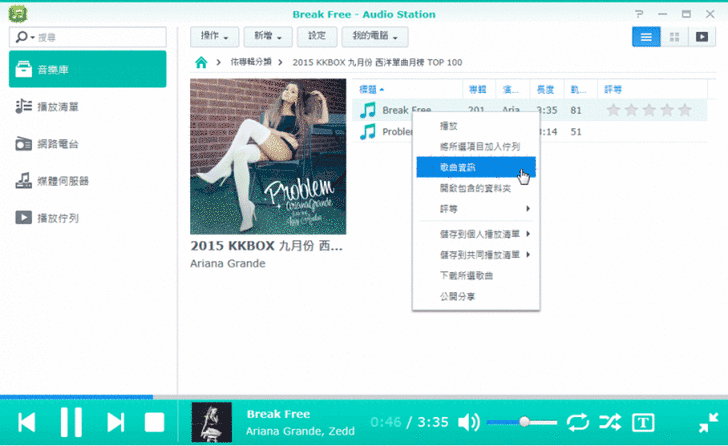Switch to grid thumbnail view

coord(674,37)
